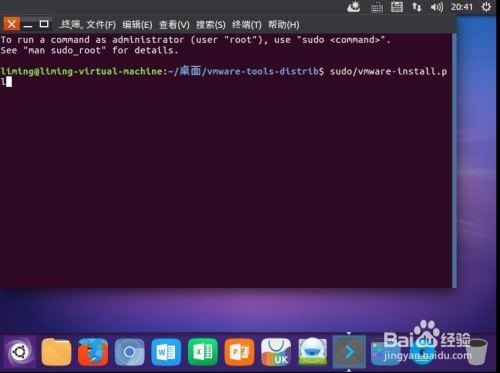This screenshot has width=500, height=373.
Task: Open the file manager folder in dock
Action: pos(56,352)
